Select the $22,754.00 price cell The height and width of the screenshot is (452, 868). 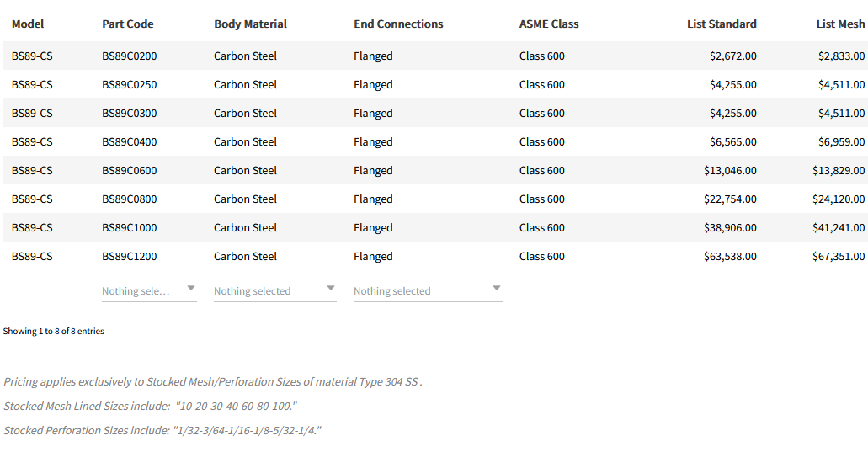tap(730, 199)
